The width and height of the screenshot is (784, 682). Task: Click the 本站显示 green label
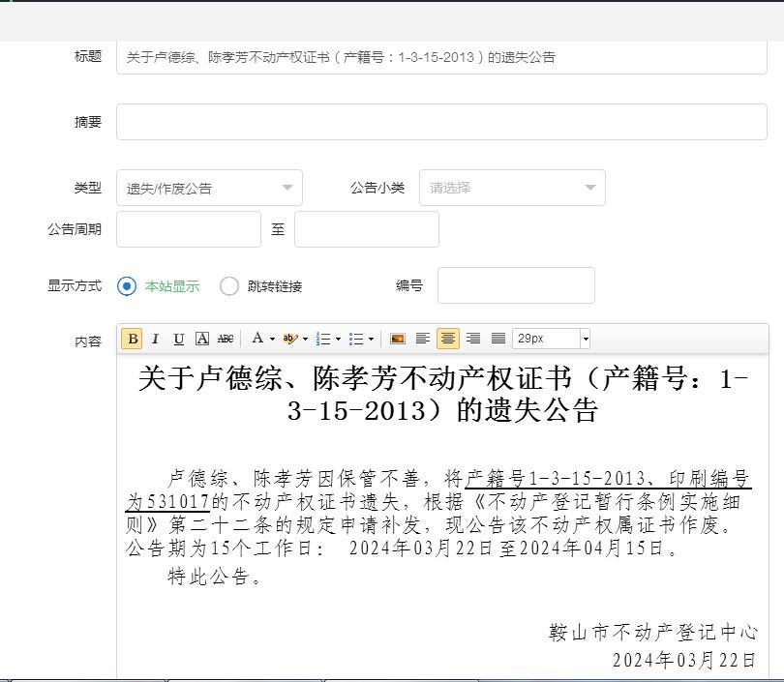[172, 286]
